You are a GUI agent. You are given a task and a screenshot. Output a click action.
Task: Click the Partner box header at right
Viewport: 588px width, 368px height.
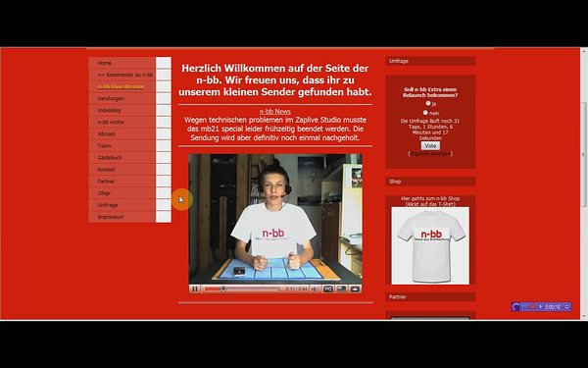tap(430, 297)
